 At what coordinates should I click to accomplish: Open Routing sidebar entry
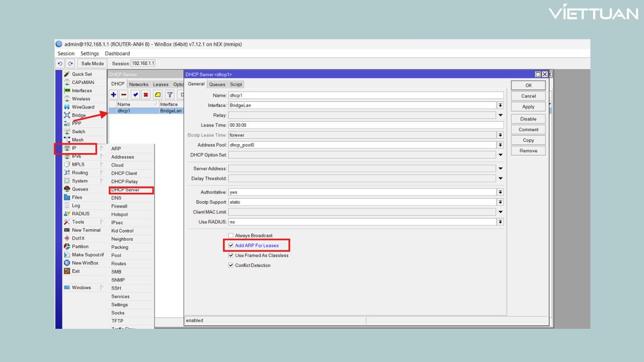tap(79, 172)
